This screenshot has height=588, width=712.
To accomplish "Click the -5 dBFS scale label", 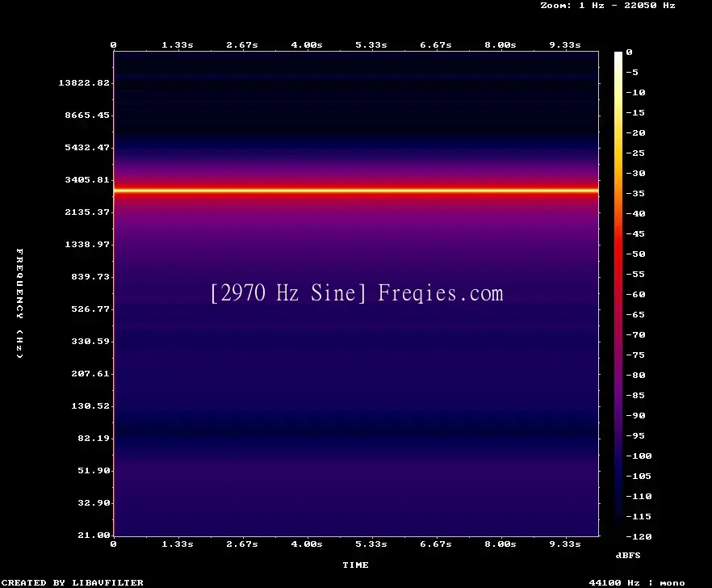I will tap(632, 72).
